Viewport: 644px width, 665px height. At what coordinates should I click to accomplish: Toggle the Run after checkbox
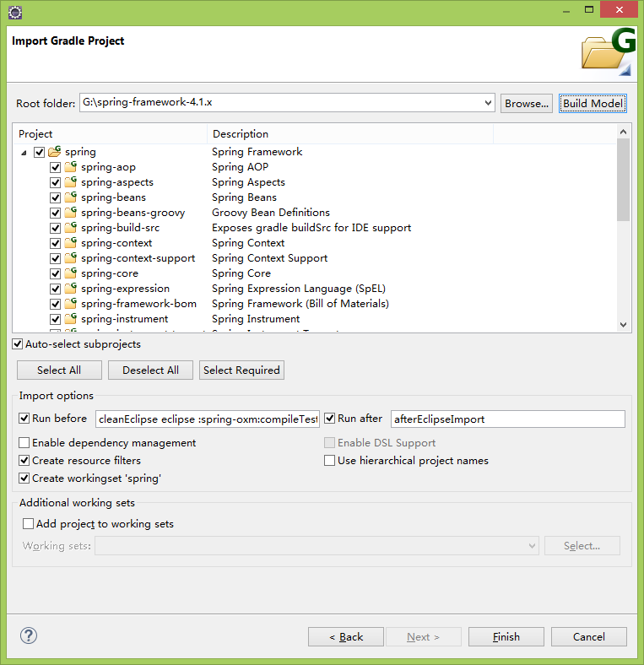tap(330, 419)
